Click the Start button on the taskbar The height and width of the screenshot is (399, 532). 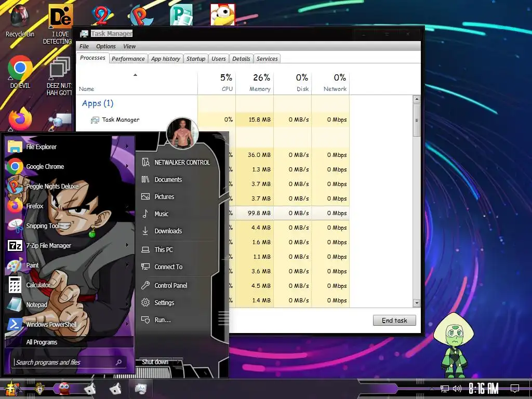click(12, 389)
